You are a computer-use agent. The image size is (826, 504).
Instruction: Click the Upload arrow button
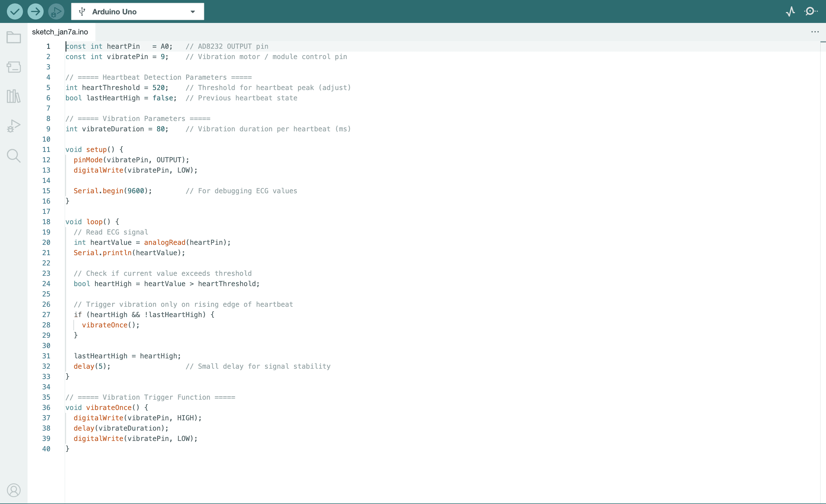click(x=36, y=12)
